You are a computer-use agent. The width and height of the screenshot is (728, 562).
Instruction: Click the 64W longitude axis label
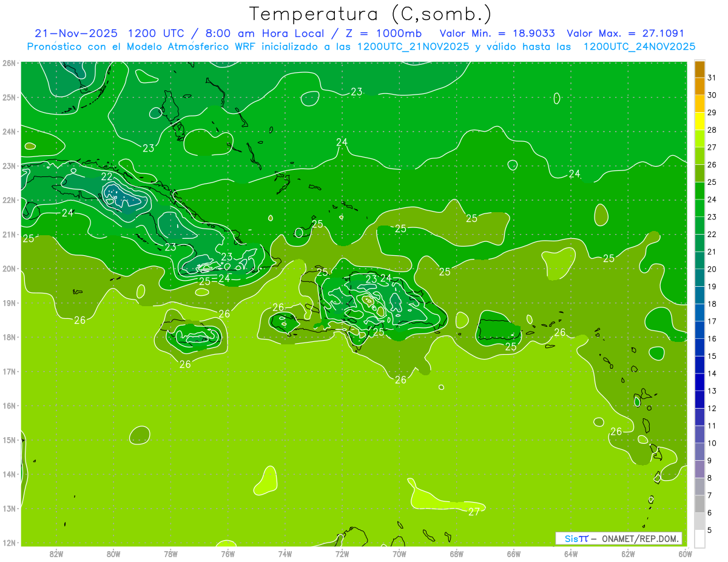571,554
